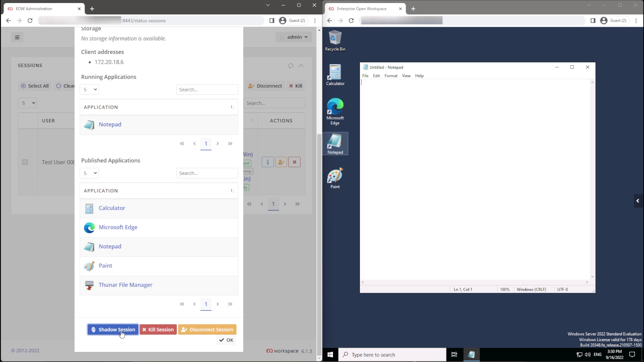The image size is (644, 362).
Task: Open Notepad in Running Applications list
Action: coord(110,124)
